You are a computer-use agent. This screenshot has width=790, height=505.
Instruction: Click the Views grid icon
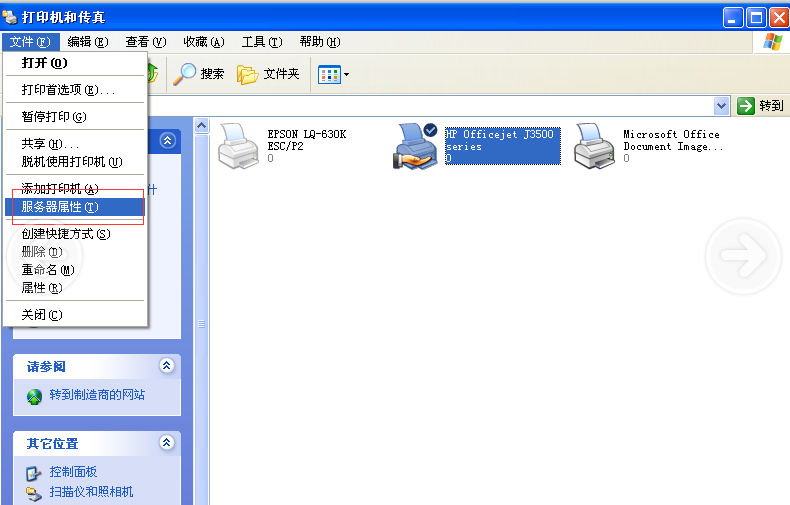click(328, 74)
